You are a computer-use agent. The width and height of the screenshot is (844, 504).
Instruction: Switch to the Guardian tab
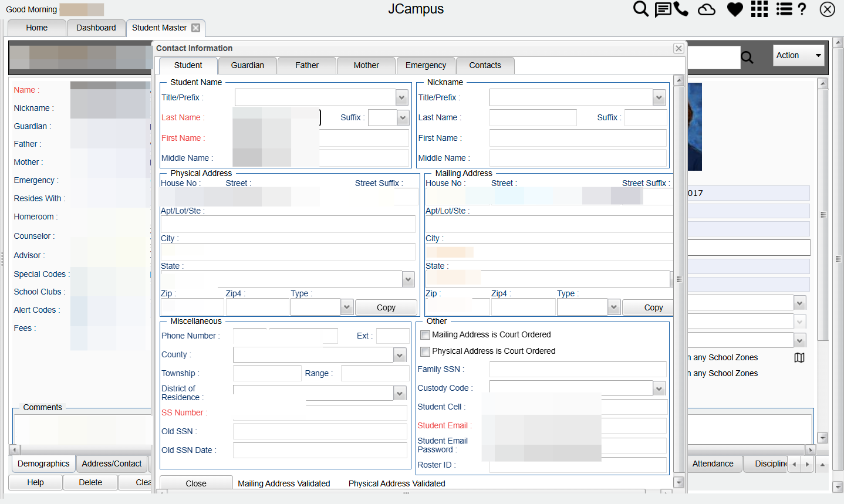[x=248, y=65]
